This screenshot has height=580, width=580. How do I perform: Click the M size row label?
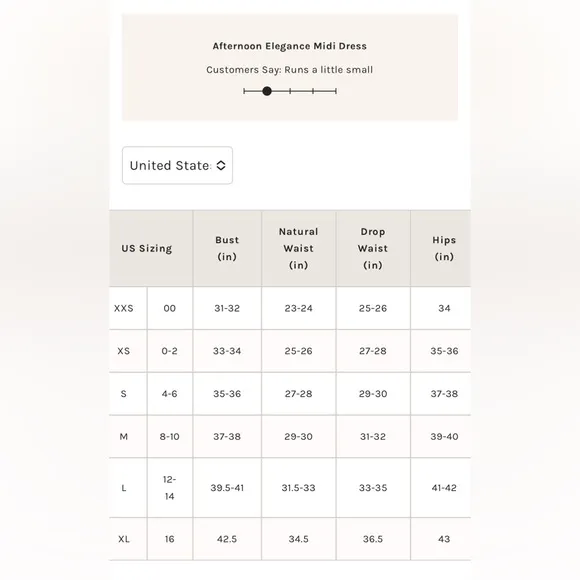pos(124,436)
